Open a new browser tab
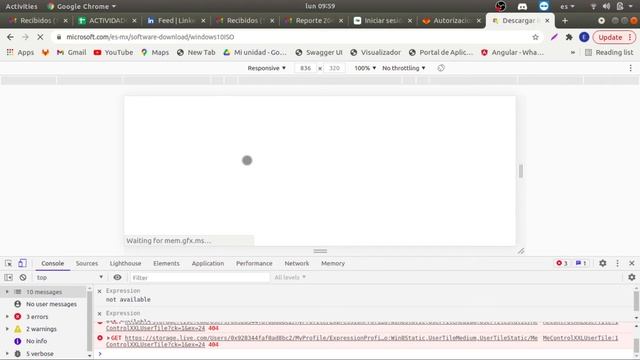 565,20
